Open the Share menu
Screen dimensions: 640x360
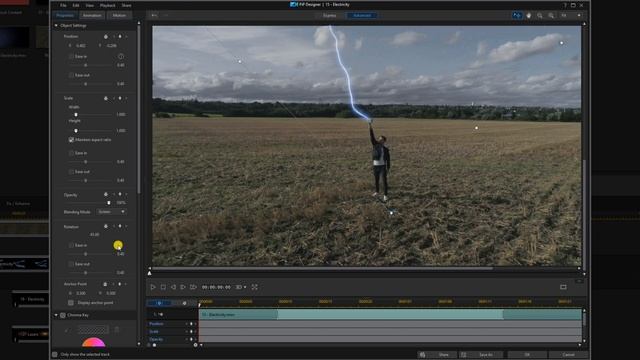[127, 5]
